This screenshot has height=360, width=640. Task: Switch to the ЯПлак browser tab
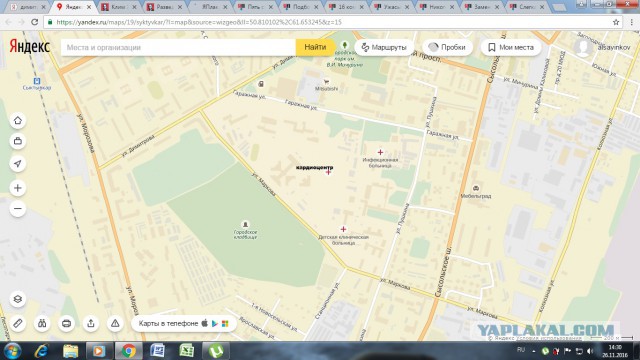click(210, 7)
